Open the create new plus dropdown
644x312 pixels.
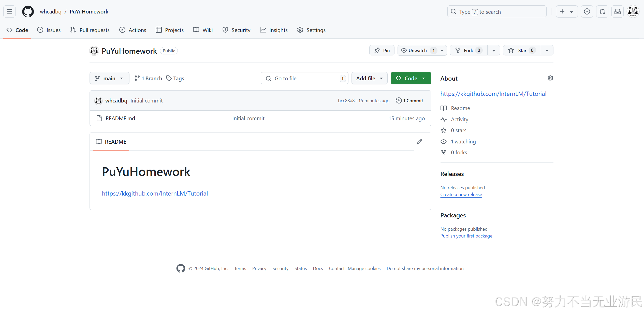(567, 11)
